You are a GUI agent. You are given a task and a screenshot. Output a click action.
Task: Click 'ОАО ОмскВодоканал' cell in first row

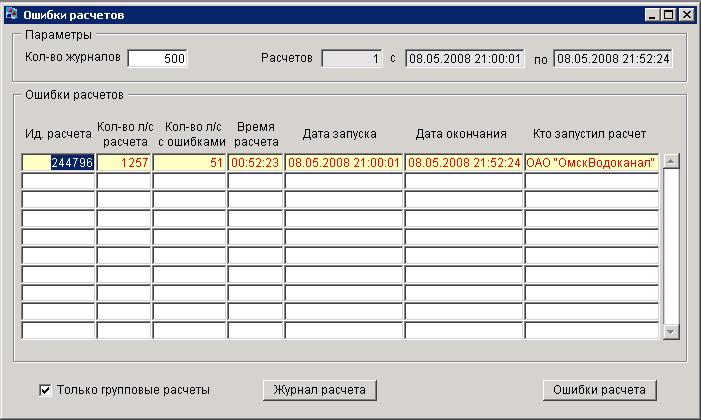(x=591, y=162)
